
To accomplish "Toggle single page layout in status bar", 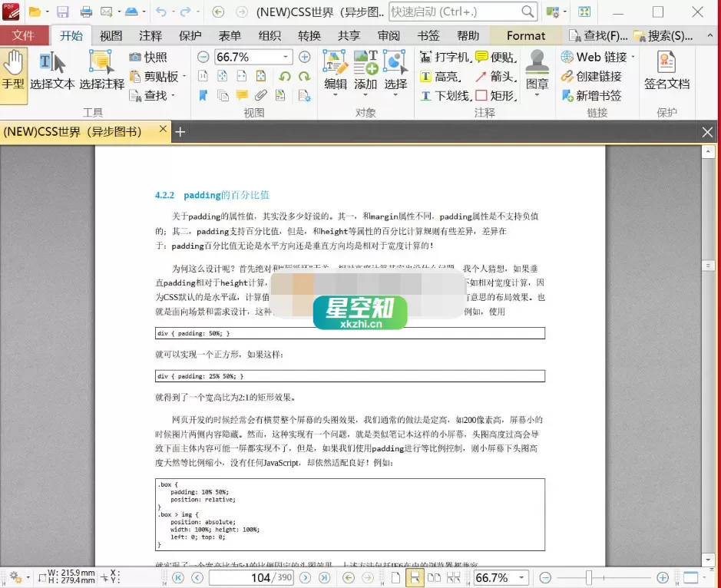I will [x=395, y=578].
